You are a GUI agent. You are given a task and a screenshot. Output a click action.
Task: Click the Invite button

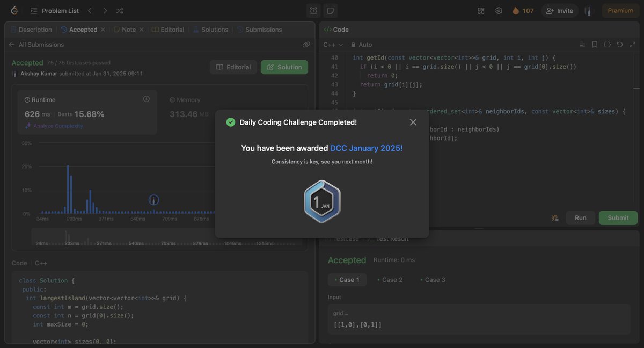[x=559, y=11]
